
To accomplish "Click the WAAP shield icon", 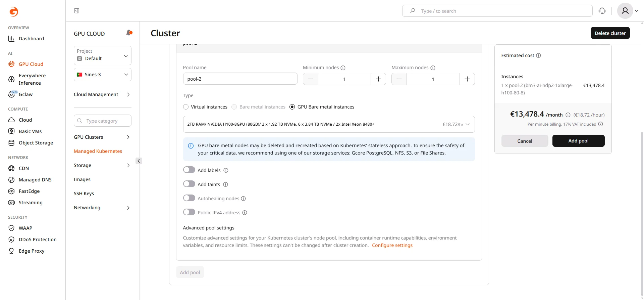I will 11,228.
